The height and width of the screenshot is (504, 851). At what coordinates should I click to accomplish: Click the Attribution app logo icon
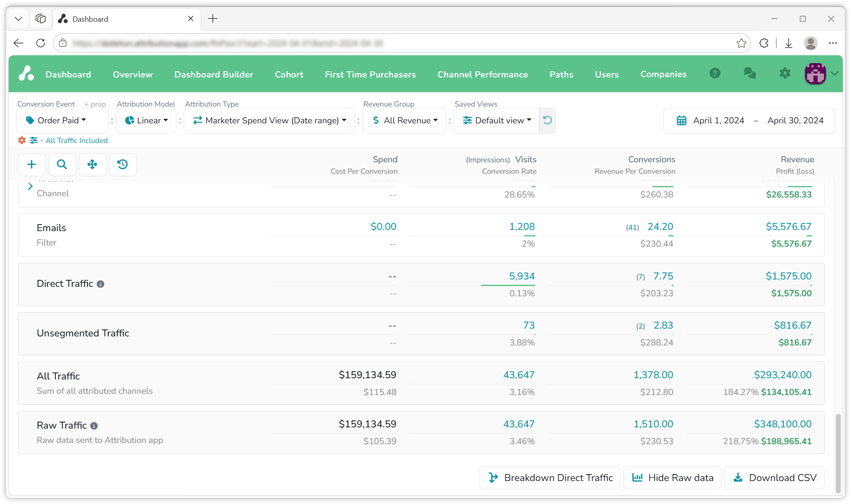26,74
